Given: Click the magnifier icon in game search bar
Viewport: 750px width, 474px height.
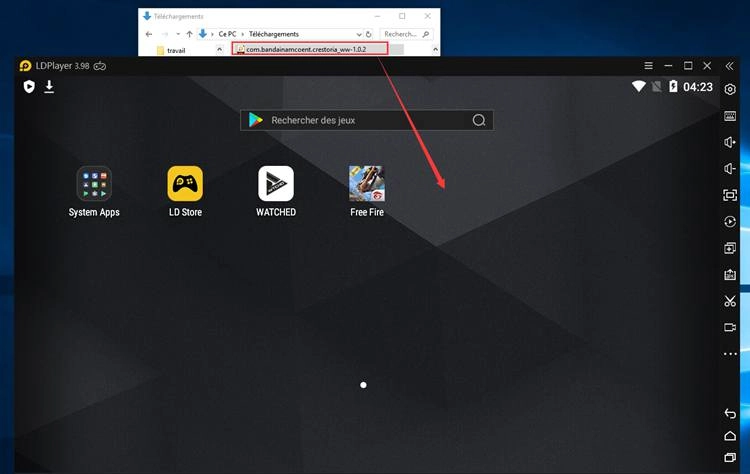Looking at the screenshot, I should click(x=479, y=120).
